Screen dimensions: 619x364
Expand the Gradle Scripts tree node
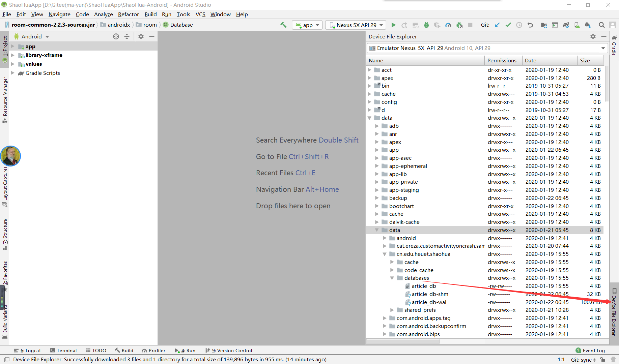(x=13, y=73)
